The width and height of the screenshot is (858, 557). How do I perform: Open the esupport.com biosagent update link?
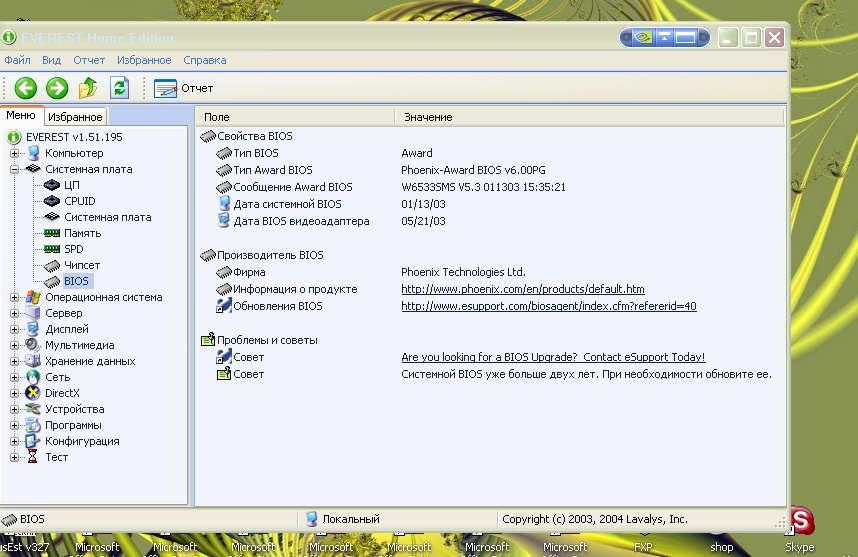pos(549,306)
